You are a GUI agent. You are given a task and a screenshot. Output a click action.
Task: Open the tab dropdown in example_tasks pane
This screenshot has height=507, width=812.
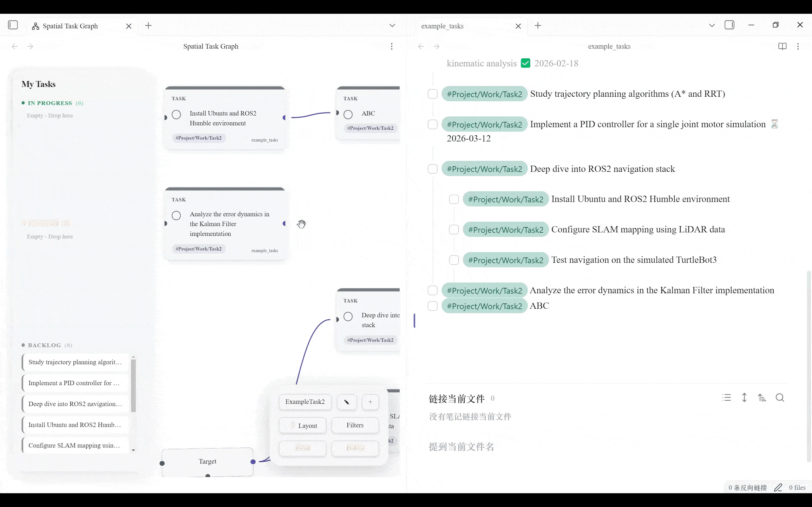tap(711, 25)
